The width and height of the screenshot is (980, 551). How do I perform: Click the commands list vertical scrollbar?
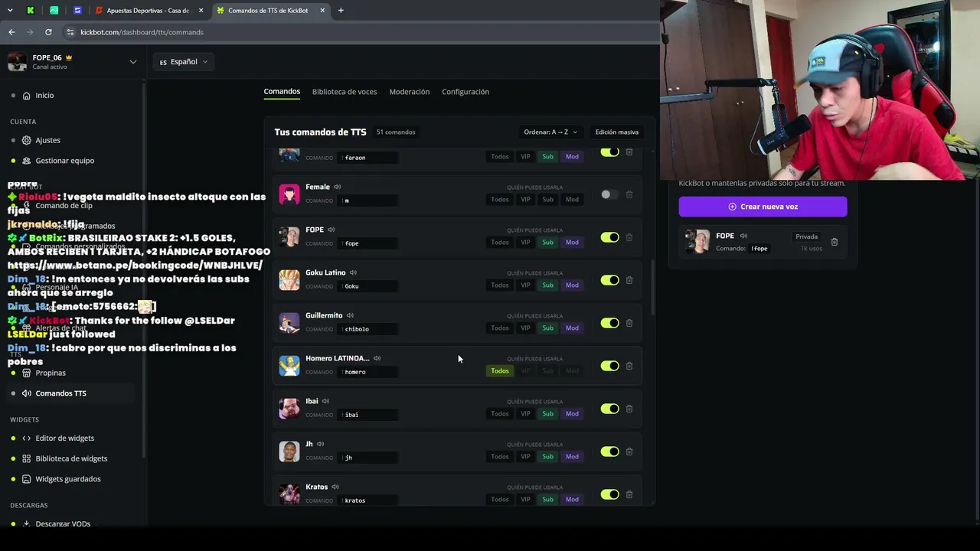tap(652, 287)
